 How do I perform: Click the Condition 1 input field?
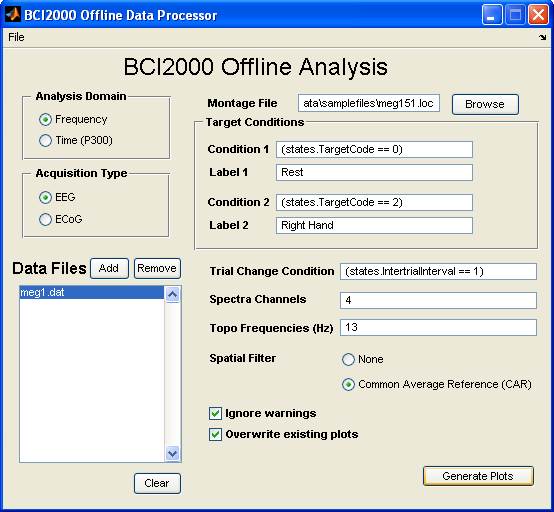(374, 149)
